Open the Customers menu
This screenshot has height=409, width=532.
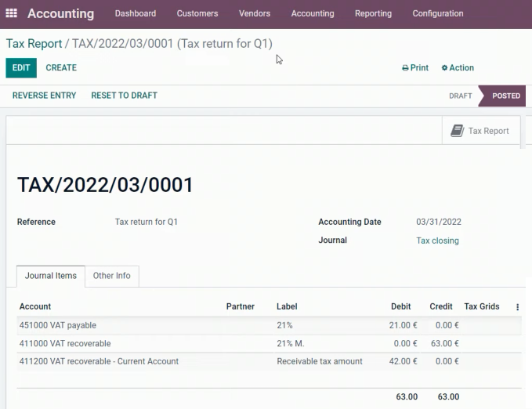coord(197,13)
